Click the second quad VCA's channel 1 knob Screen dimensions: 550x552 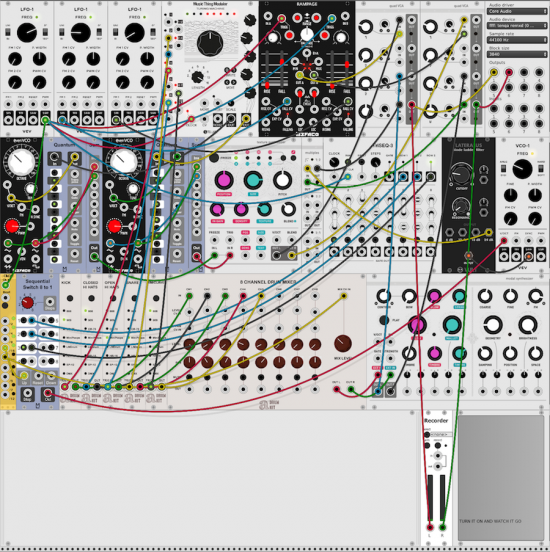(x=430, y=27)
